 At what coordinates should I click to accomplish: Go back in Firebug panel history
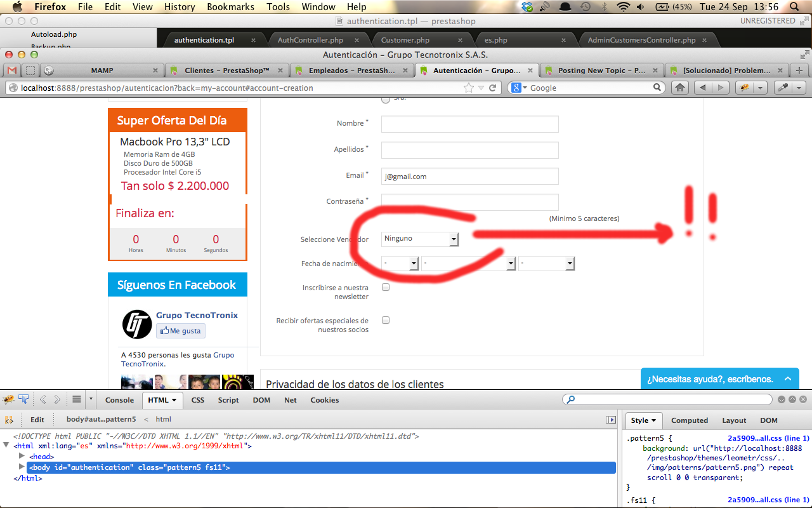tap(43, 399)
